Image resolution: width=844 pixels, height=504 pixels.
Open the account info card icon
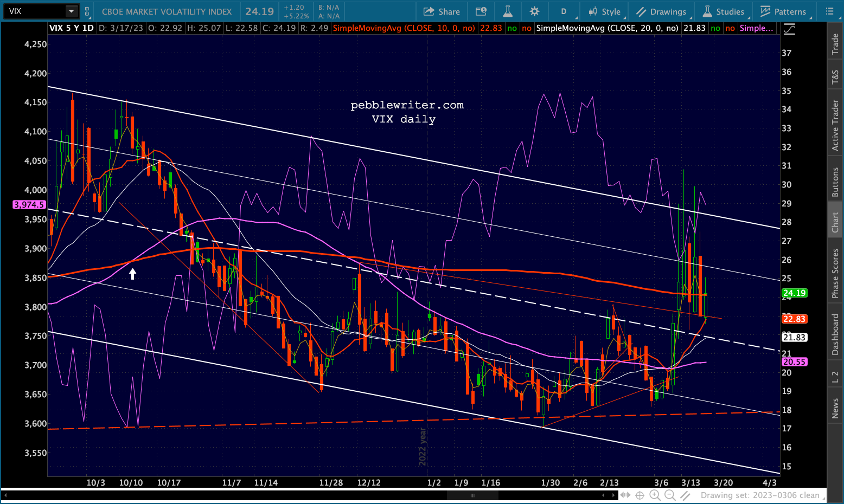481,11
